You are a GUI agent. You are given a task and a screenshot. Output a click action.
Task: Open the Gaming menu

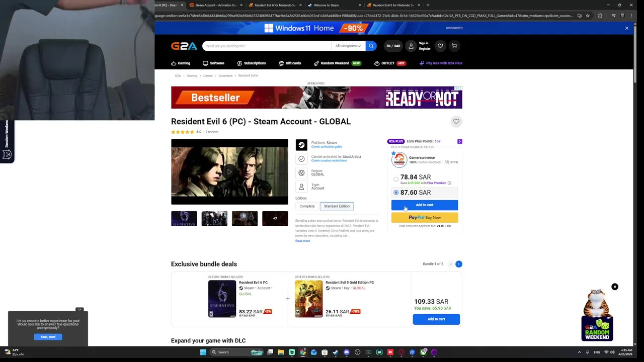181,63
